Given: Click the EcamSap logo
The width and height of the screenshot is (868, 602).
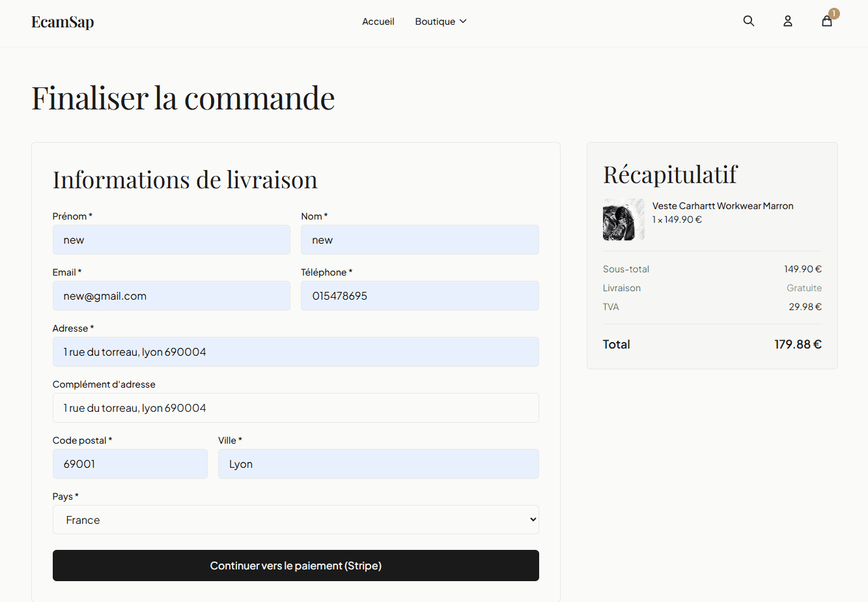Looking at the screenshot, I should (63, 21).
